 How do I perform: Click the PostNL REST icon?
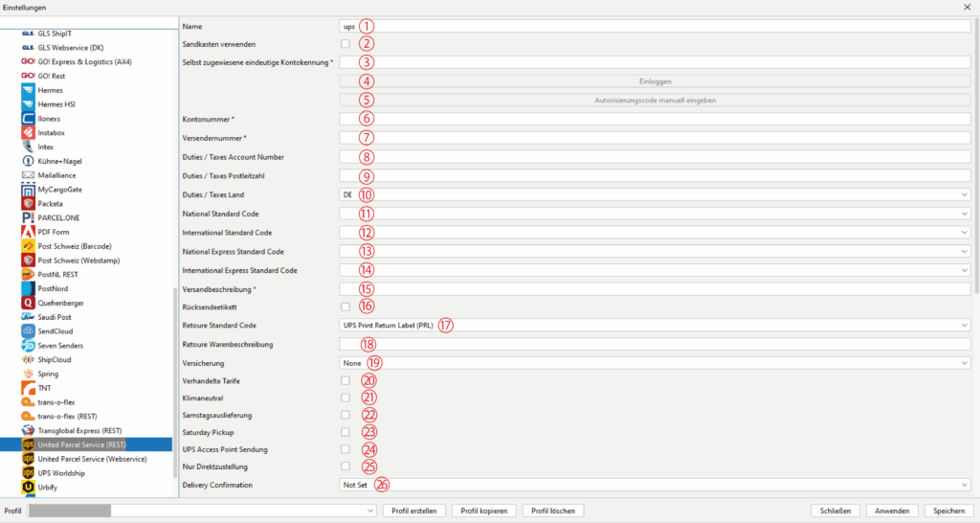pyautogui.click(x=28, y=274)
